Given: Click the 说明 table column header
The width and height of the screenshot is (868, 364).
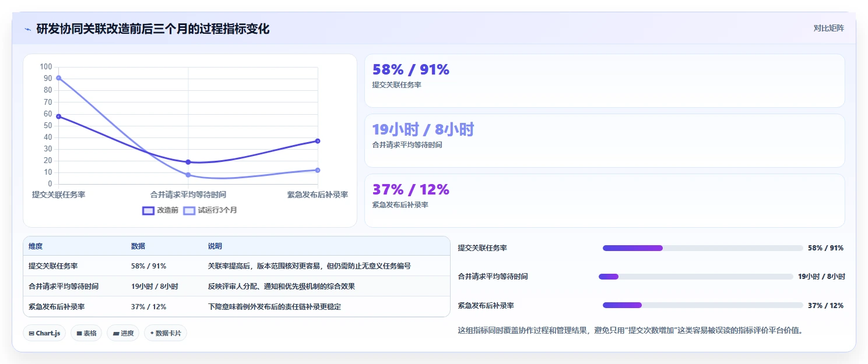Looking at the screenshot, I should point(215,246).
